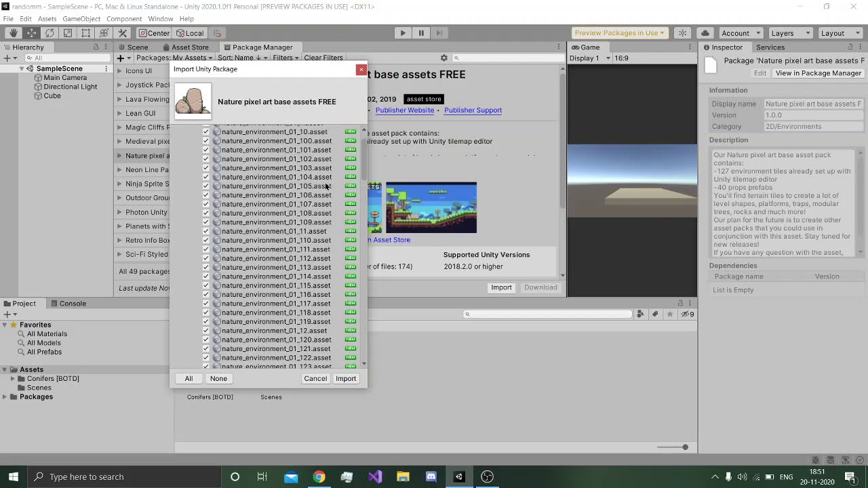The width and height of the screenshot is (868, 488).
Task: Open the Window menu
Action: coord(161,18)
